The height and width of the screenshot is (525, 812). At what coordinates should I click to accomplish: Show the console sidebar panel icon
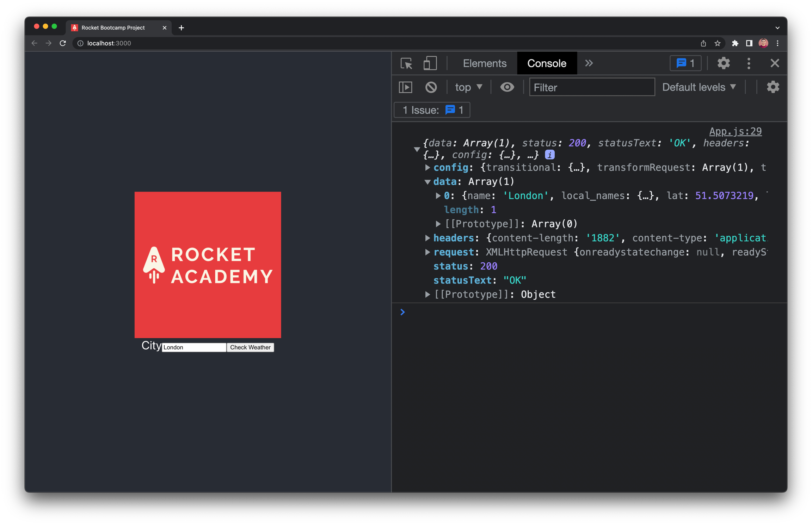pos(405,87)
